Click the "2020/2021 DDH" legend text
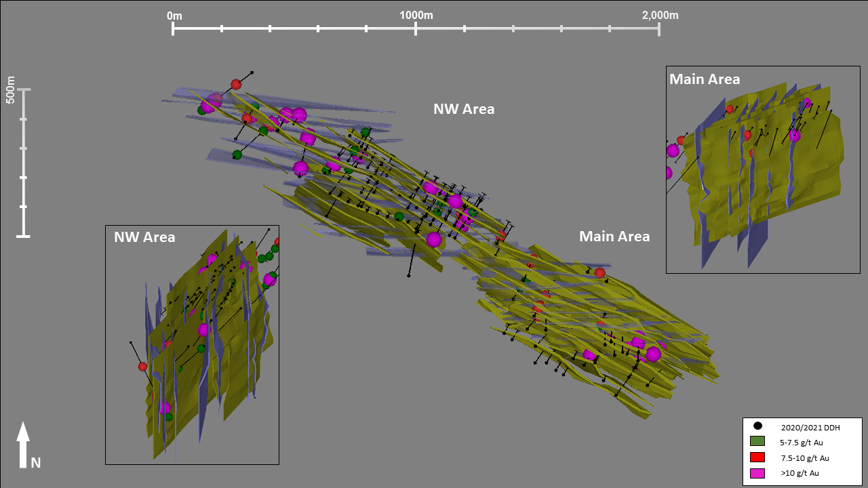Image resolution: width=868 pixels, height=488 pixels. pos(805,426)
